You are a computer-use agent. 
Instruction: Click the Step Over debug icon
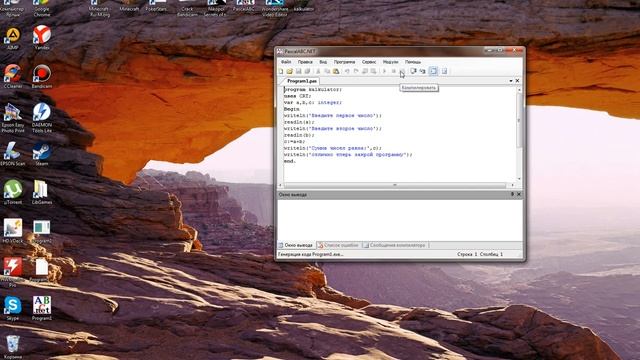(x=413, y=71)
